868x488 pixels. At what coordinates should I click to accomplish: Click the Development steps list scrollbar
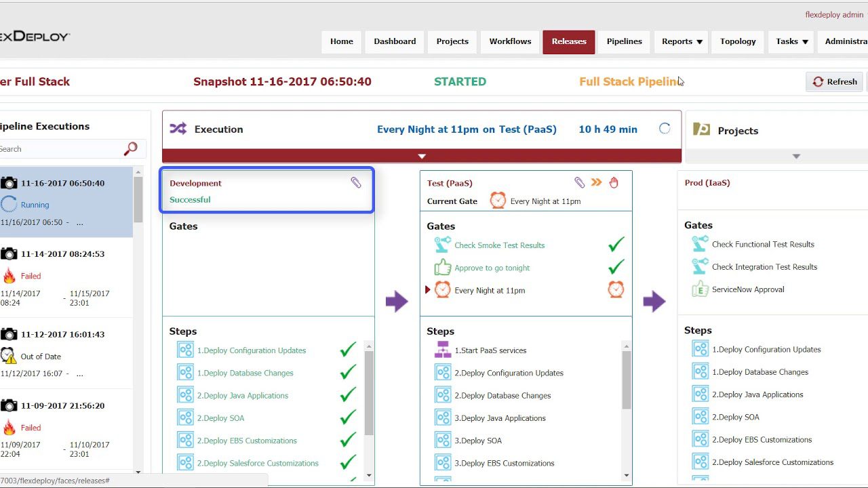pyautogui.click(x=369, y=393)
